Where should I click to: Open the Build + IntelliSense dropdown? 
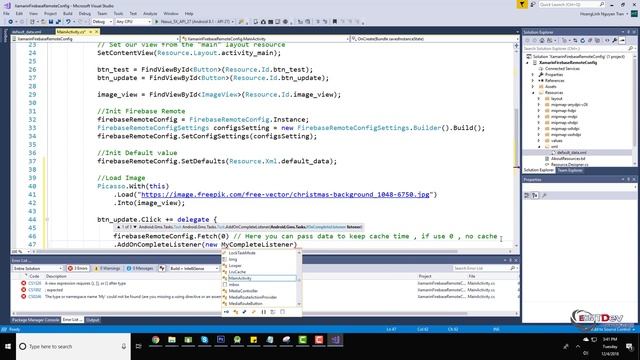tap(194, 268)
